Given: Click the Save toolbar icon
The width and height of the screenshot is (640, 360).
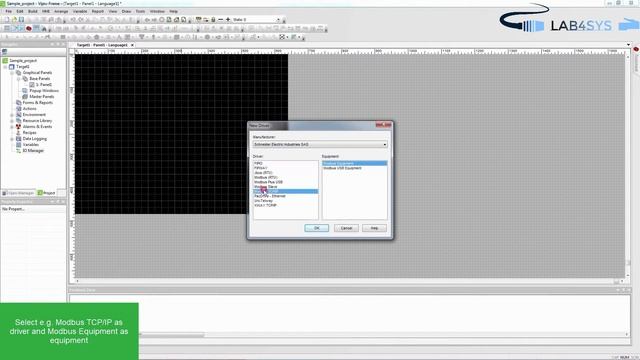Looking at the screenshot, I should pyautogui.click(x=22, y=20).
